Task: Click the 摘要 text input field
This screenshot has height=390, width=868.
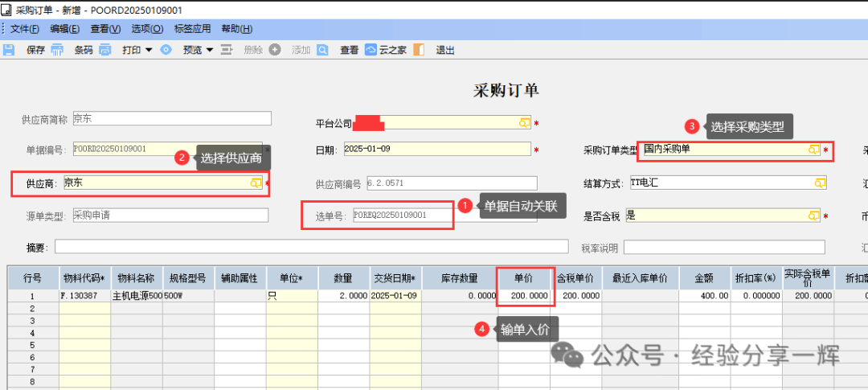Action: pos(313,247)
